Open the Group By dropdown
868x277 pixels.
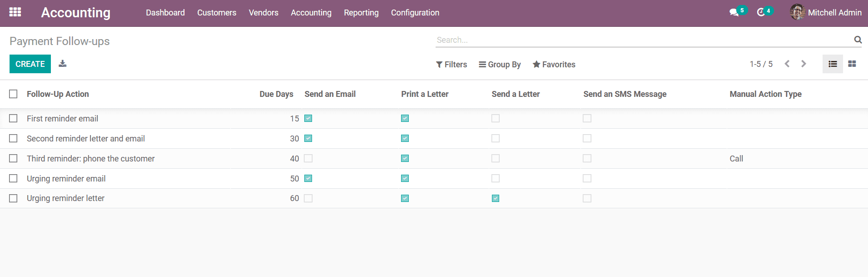click(500, 65)
